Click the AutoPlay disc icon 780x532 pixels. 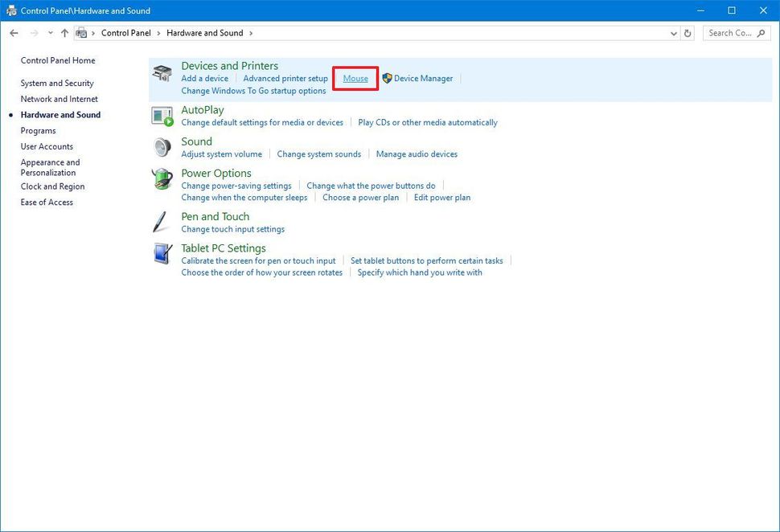tap(161, 117)
